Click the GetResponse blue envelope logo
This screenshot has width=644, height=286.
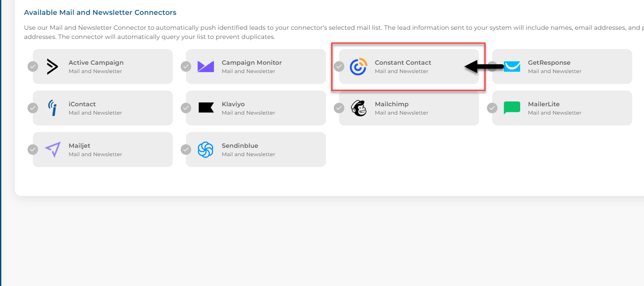[x=512, y=66]
